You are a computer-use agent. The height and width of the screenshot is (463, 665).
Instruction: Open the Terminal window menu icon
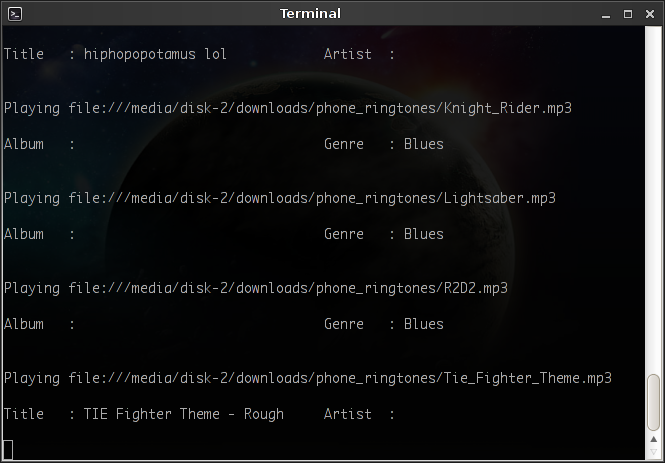(x=15, y=14)
